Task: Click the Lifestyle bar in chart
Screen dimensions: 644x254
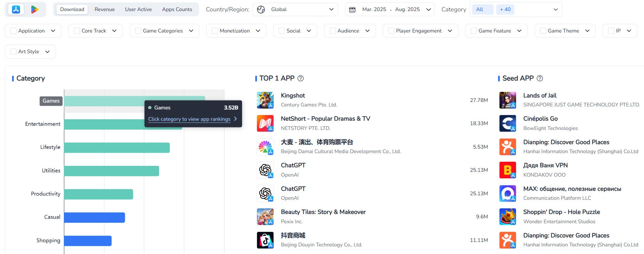Action: coord(117,148)
